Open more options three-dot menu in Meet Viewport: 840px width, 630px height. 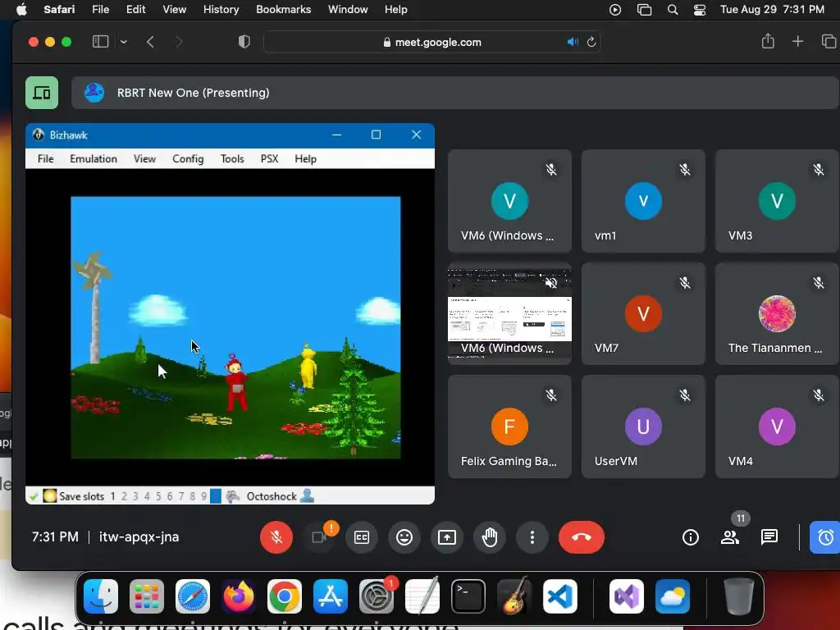(532, 536)
